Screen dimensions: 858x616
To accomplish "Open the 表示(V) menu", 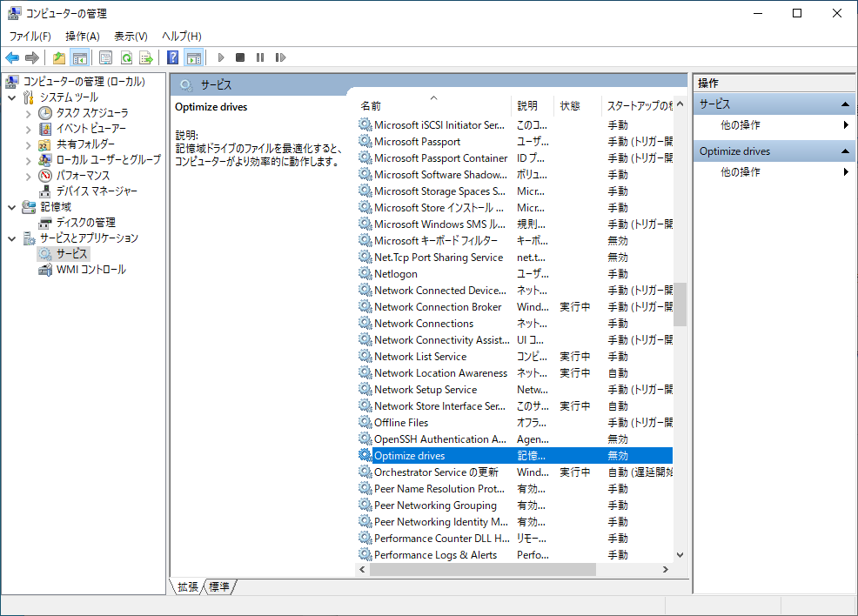I will [131, 36].
